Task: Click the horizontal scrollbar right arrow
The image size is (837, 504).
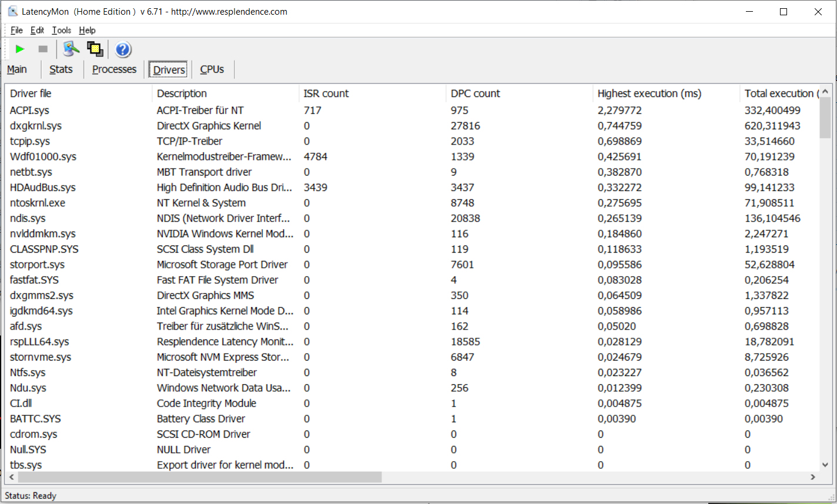Action: coord(813,477)
